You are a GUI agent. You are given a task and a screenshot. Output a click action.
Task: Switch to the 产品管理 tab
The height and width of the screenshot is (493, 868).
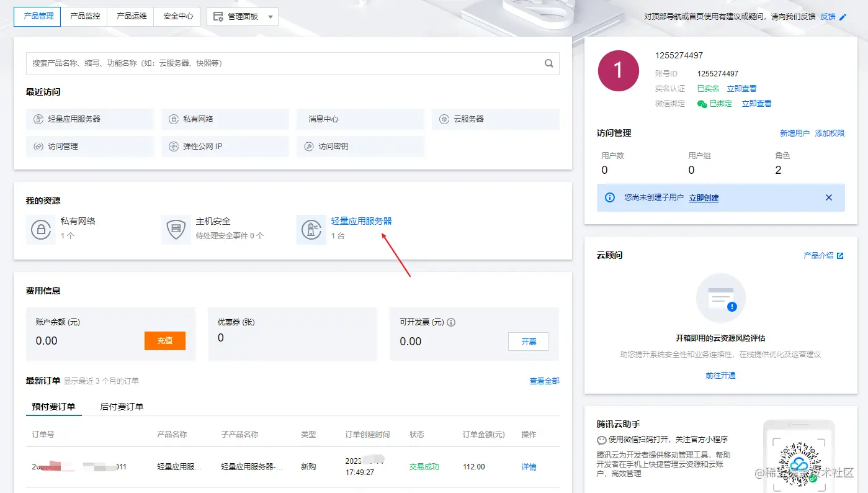37,17
